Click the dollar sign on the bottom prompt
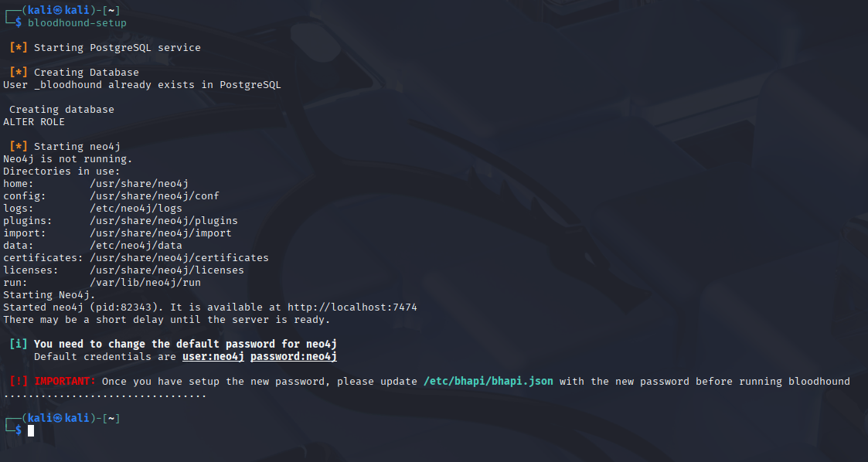This screenshot has width=868, height=462. pyautogui.click(x=19, y=430)
